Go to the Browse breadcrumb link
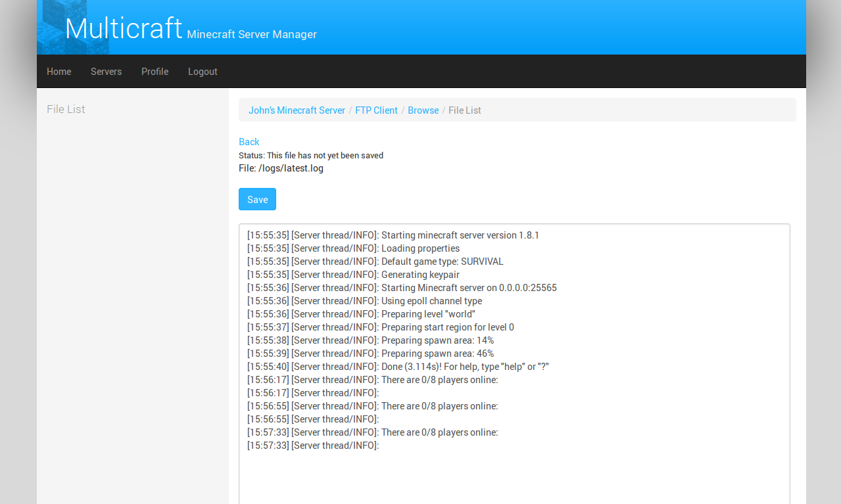 [423, 110]
